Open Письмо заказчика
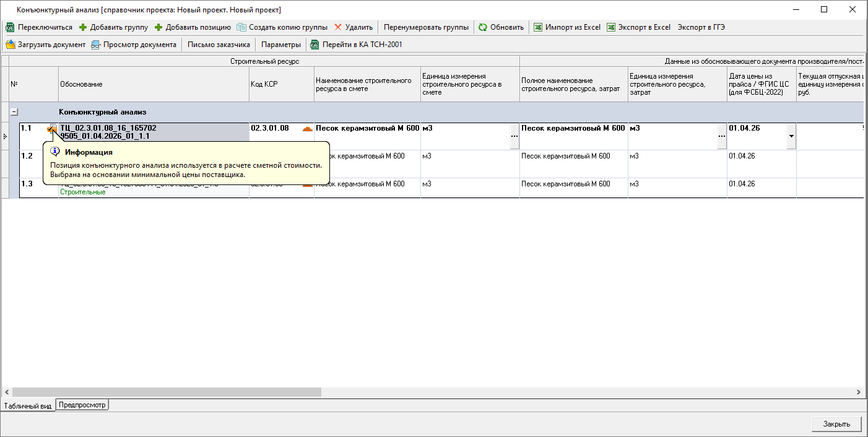 click(x=219, y=45)
